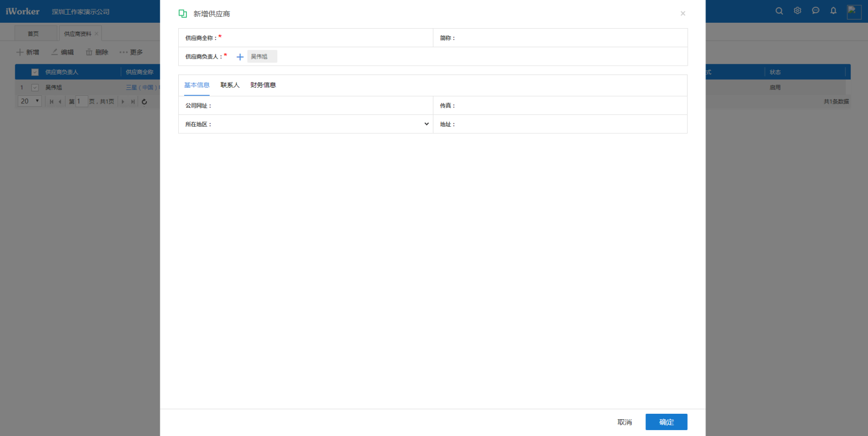Click the 编辑 toolbar button
Screen dimensions: 868x436
point(62,52)
